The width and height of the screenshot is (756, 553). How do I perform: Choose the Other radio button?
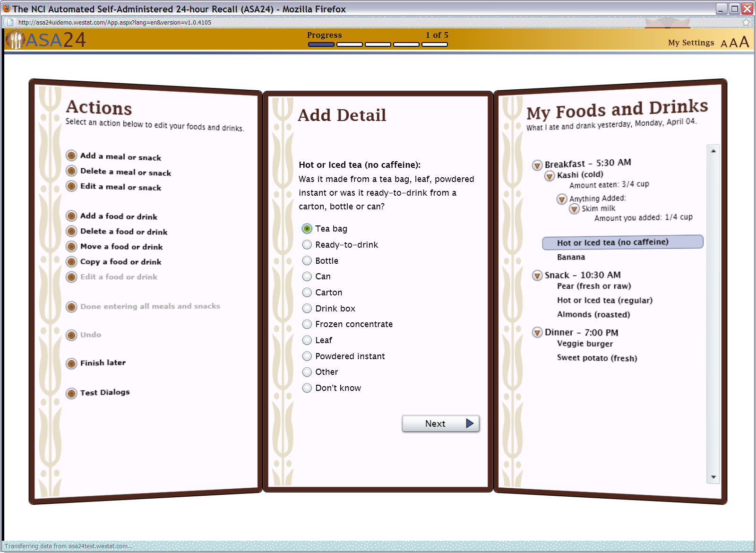tap(307, 372)
